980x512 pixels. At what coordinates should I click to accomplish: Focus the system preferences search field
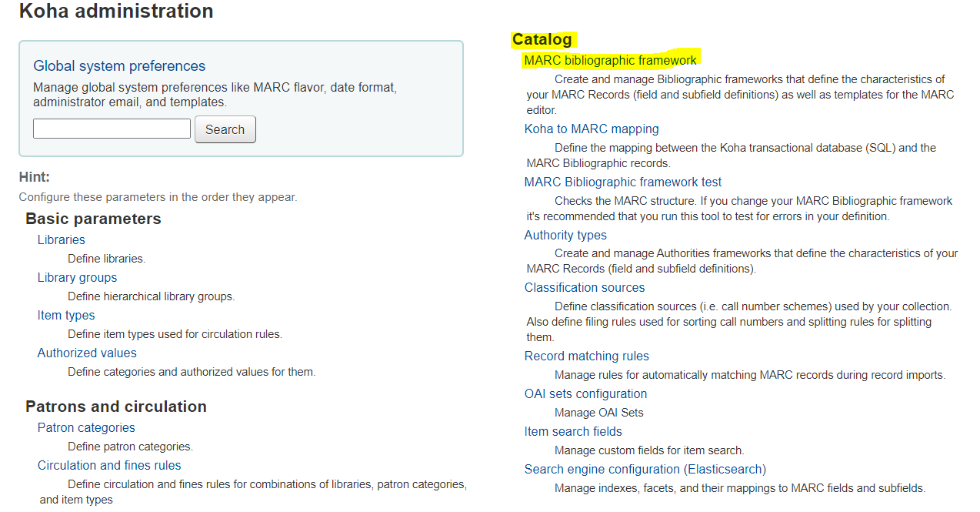click(x=112, y=129)
